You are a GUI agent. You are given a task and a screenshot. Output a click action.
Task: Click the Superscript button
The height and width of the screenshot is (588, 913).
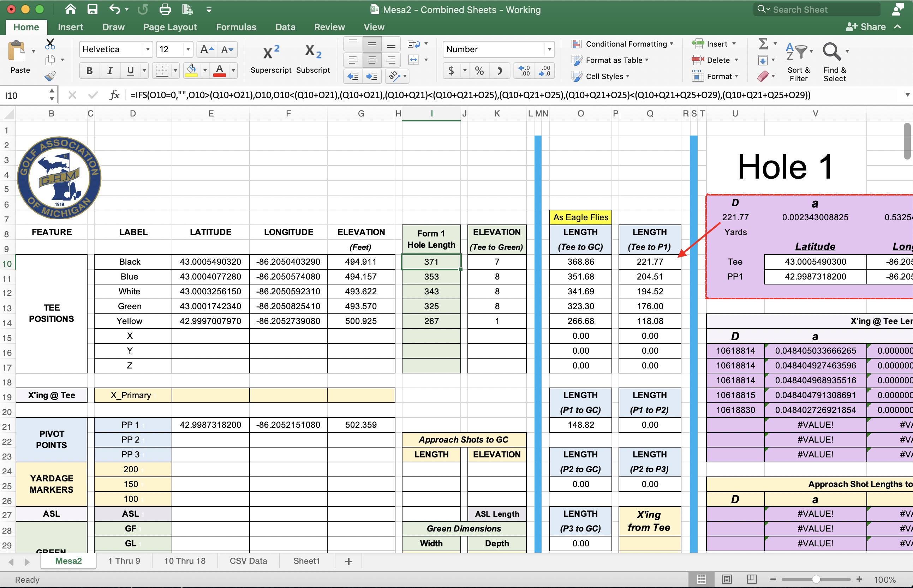click(x=271, y=58)
